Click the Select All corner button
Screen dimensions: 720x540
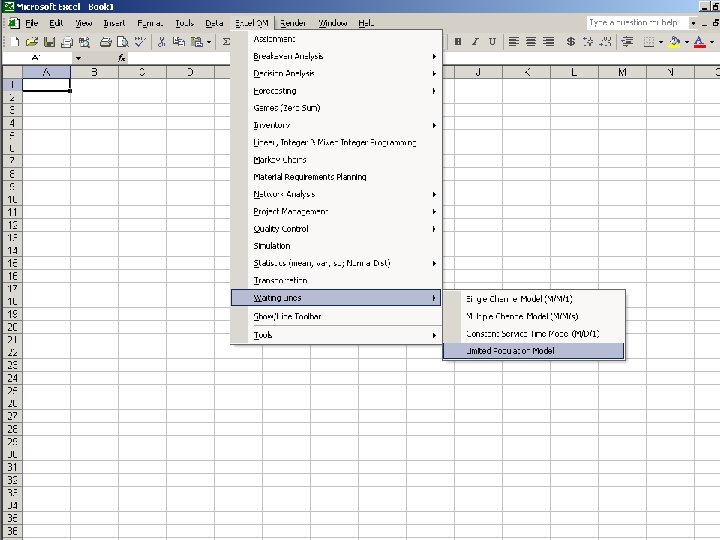tap(12, 72)
